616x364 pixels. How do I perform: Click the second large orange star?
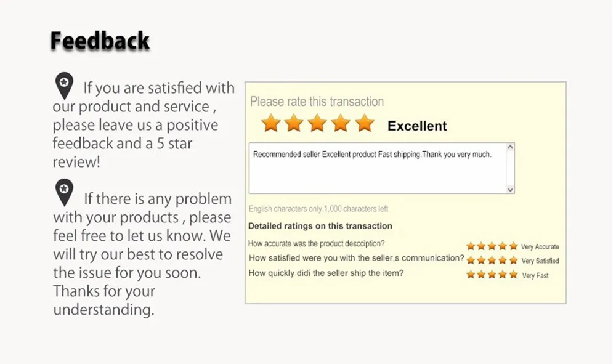tap(294, 123)
